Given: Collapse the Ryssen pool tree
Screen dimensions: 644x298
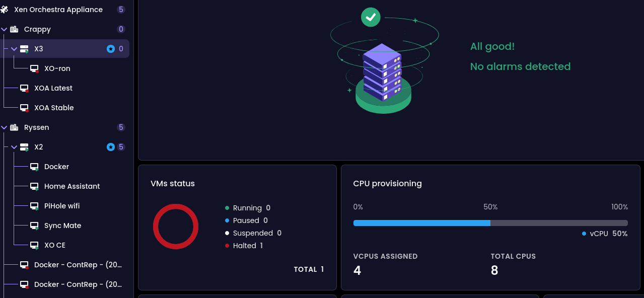Looking at the screenshot, I should (x=5, y=127).
